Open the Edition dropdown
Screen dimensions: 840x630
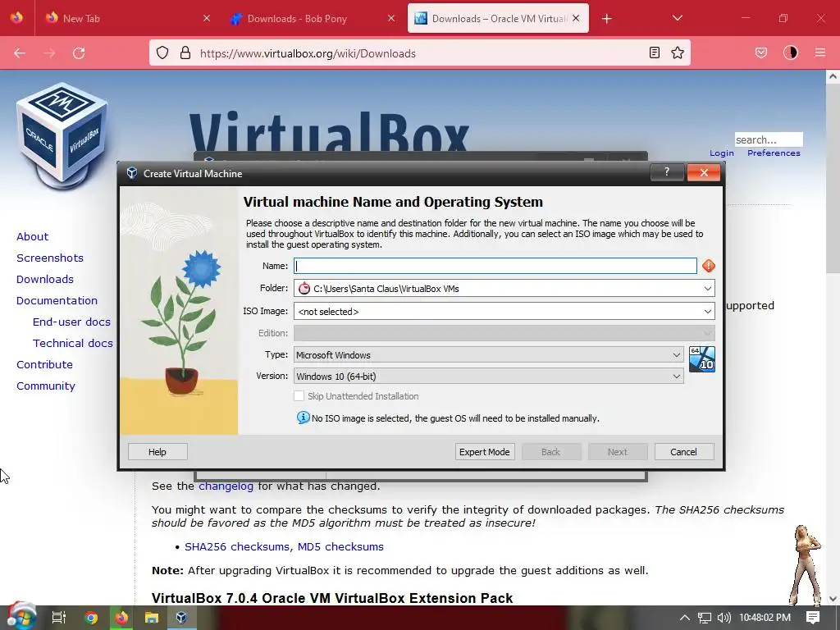pos(504,333)
